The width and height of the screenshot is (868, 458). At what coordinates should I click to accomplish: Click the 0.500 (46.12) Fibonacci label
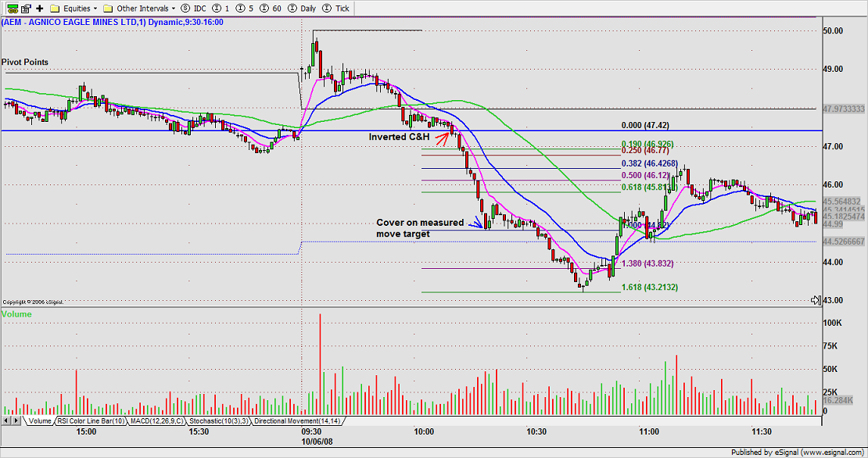(x=645, y=175)
